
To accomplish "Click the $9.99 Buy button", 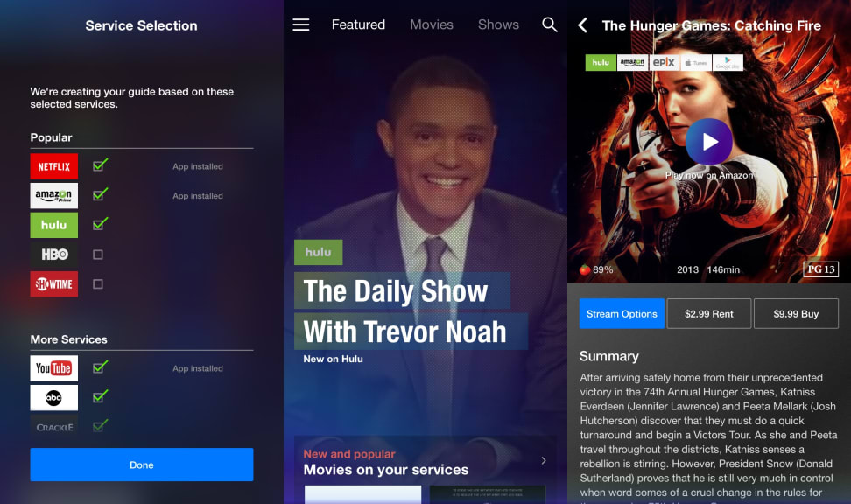I will tap(796, 313).
